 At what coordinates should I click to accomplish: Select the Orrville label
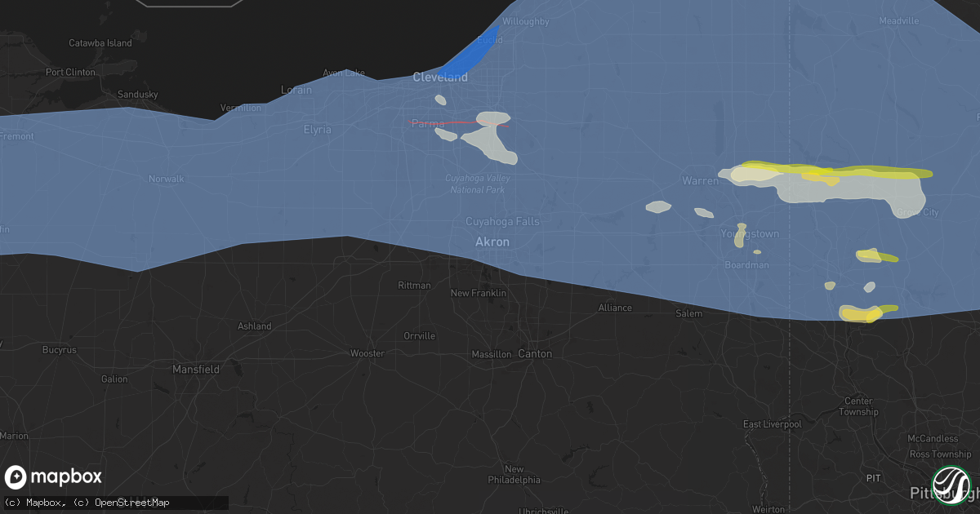[x=420, y=335]
